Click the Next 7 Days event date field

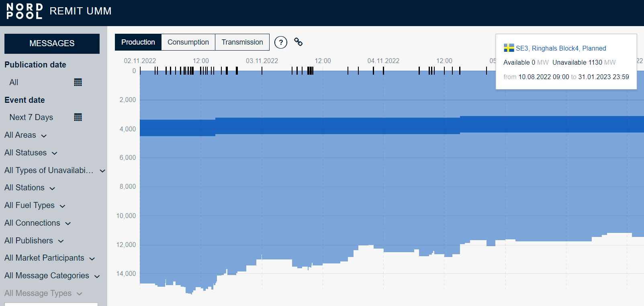pos(31,117)
